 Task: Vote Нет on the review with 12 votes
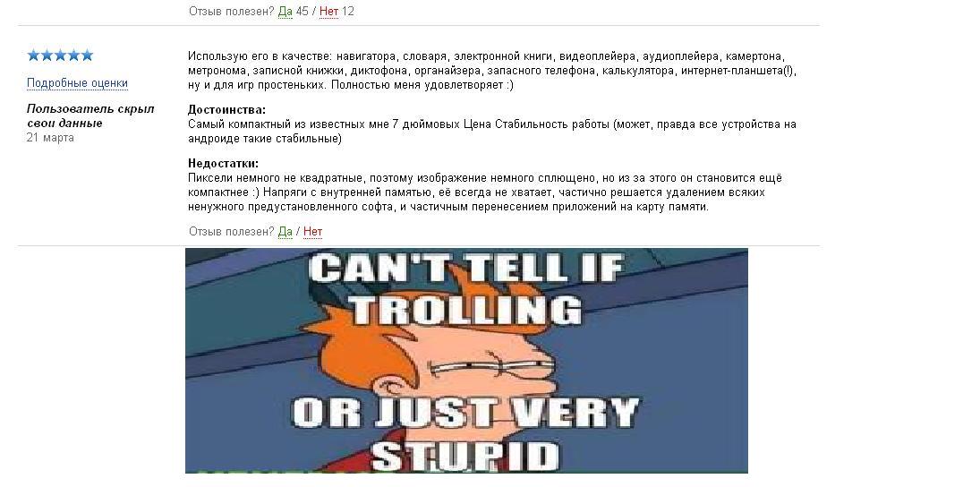[328, 11]
